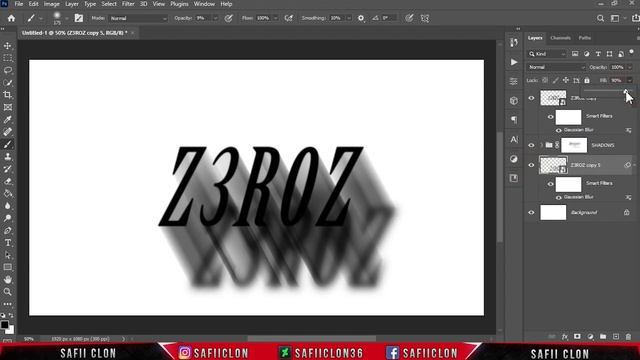Open the layer filter Kind dropdown
The image size is (640, 360).
pos(547,54)
